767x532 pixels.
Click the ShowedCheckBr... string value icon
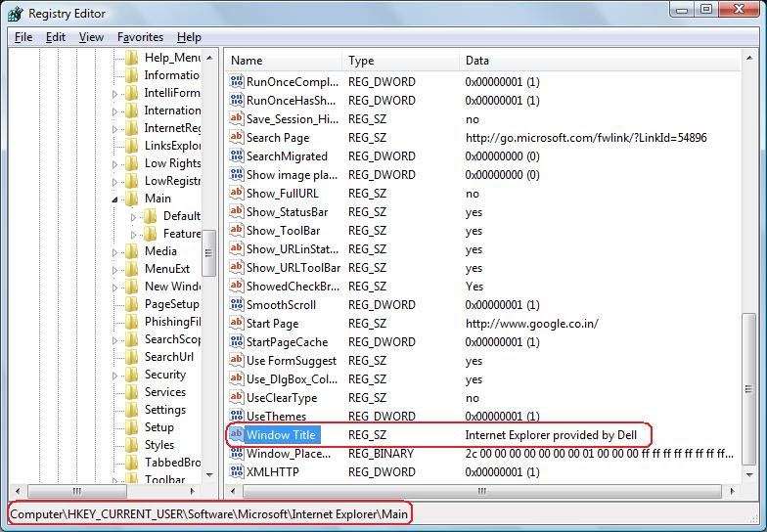(237, 286)
